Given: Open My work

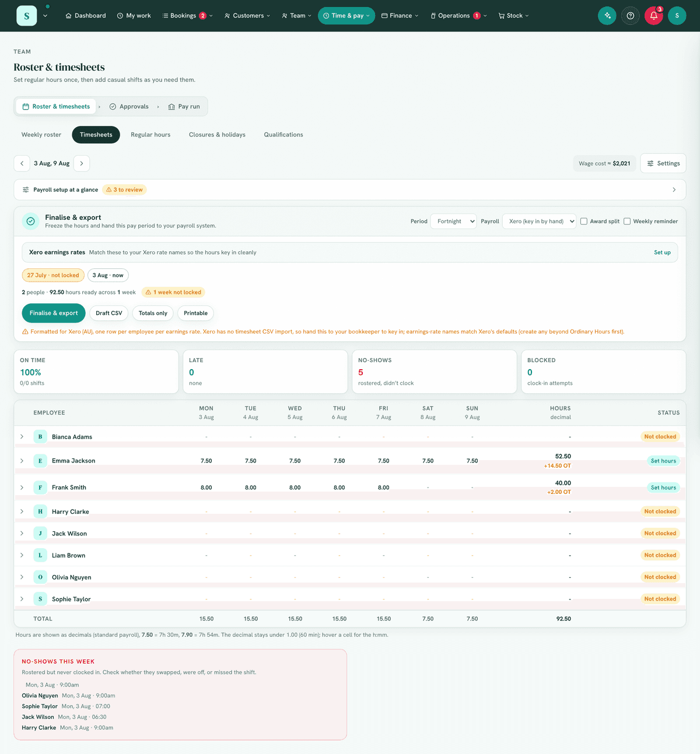Looking at the screenshot, I should pyautogui.click(x=134, y=16).
